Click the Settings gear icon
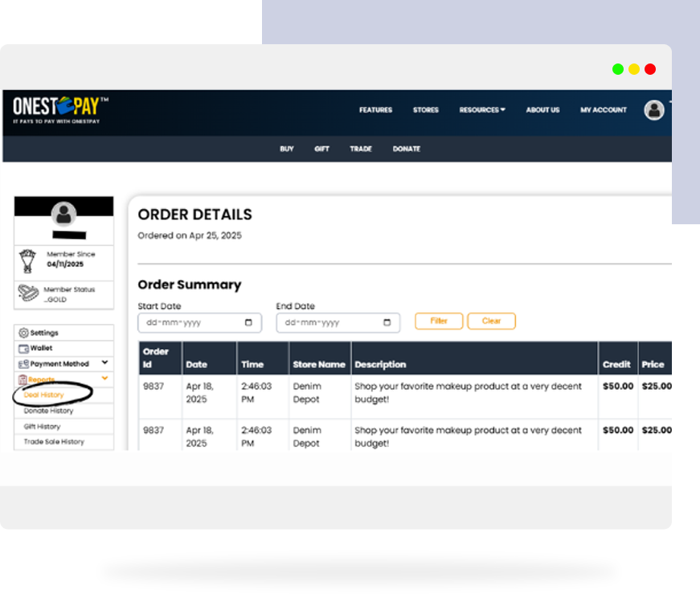 click(x=23, y=333)
